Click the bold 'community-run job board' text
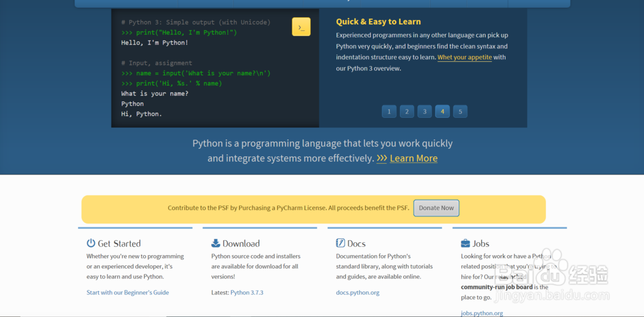The image size is (644, 317). 497,287
